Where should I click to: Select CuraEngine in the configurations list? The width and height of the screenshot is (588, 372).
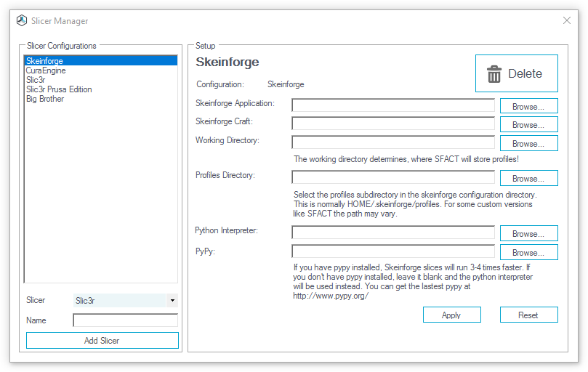coord(100,70)
